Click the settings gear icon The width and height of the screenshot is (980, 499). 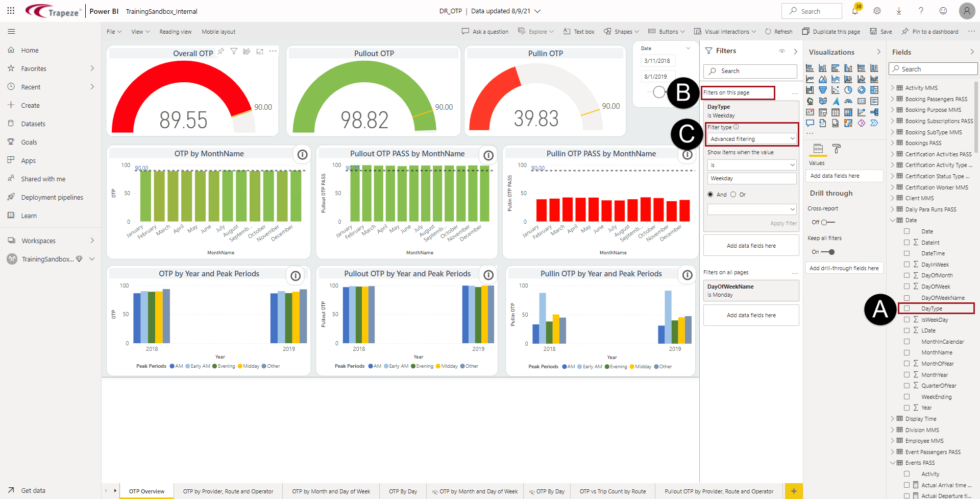click(877, 11)
